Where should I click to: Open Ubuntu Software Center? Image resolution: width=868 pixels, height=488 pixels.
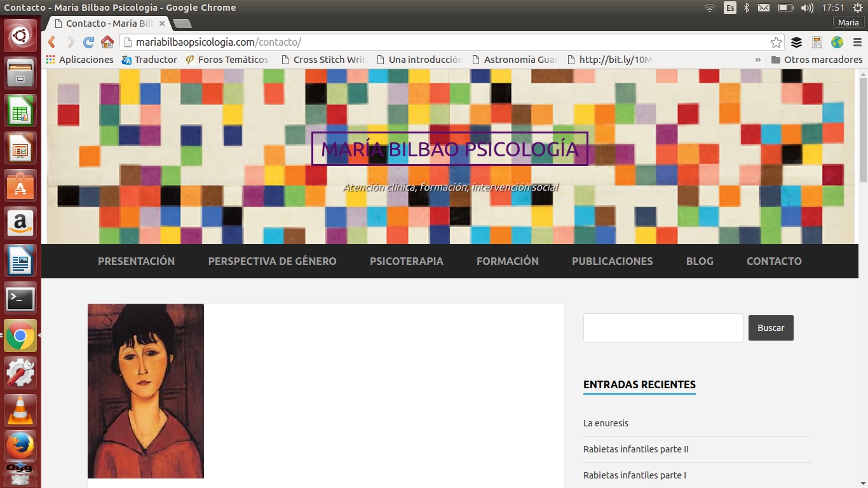20,186
